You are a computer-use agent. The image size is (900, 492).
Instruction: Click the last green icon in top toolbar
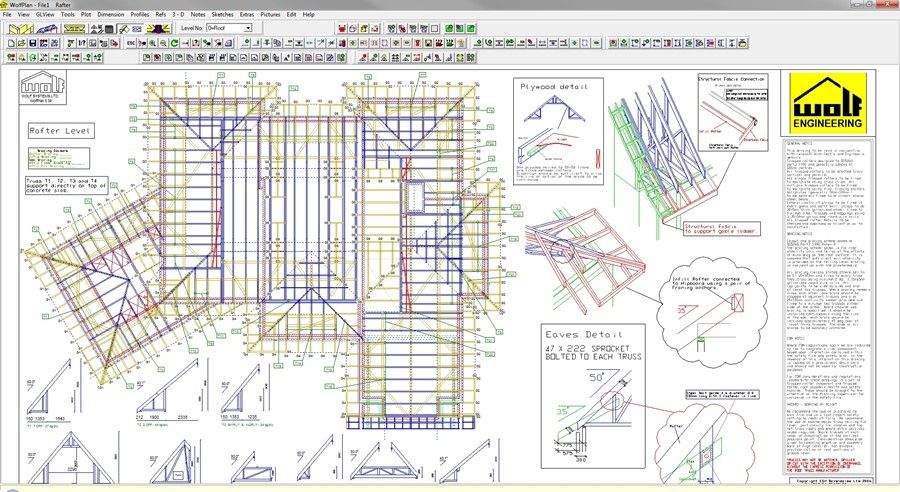(471, 29)
